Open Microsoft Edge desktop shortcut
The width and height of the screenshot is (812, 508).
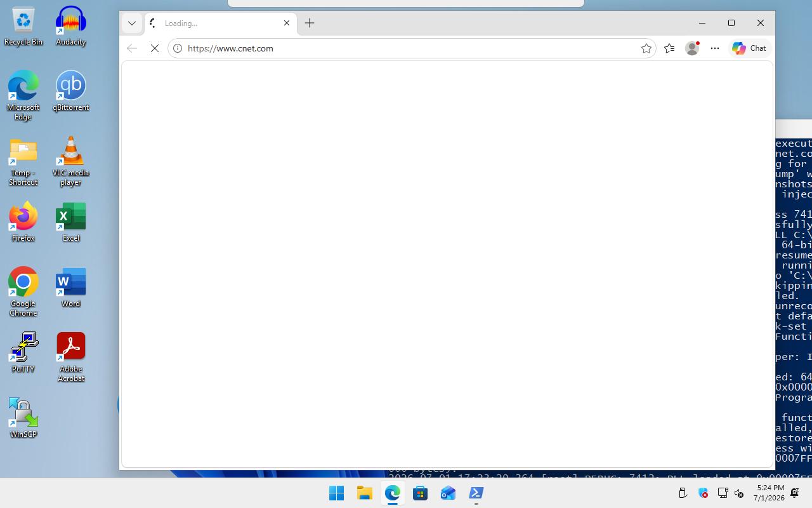click(x=23, y=96)
